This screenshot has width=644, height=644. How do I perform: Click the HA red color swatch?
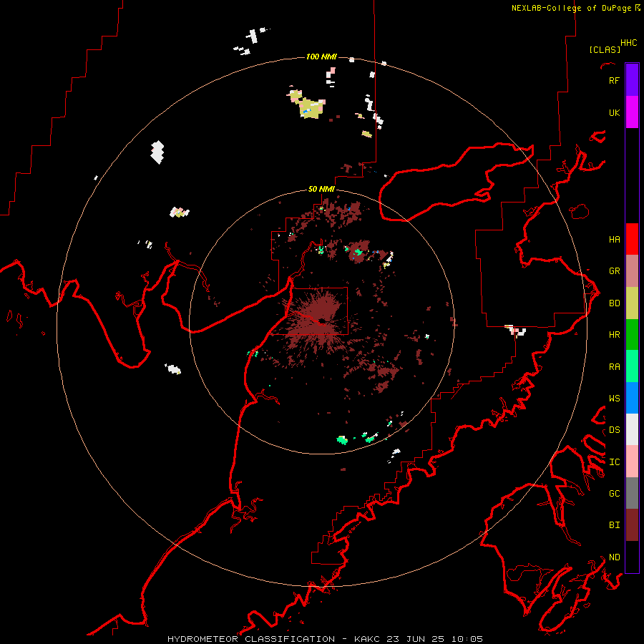point(632,239)
